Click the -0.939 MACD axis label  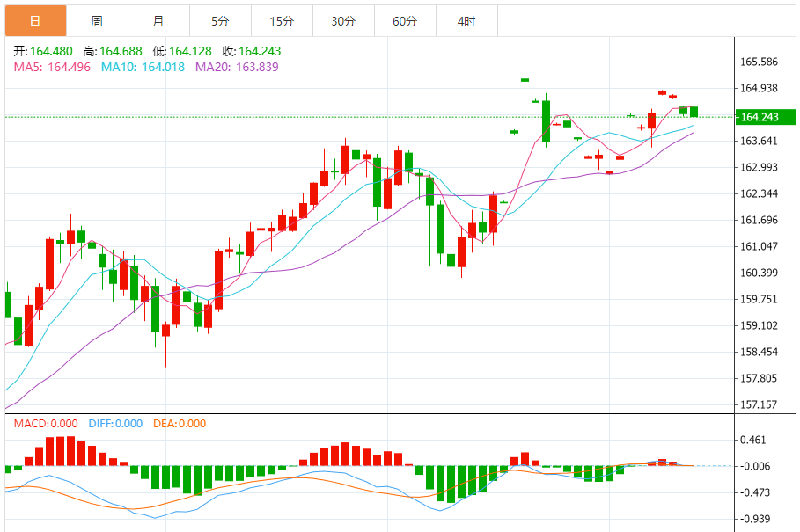coord(755,520)
